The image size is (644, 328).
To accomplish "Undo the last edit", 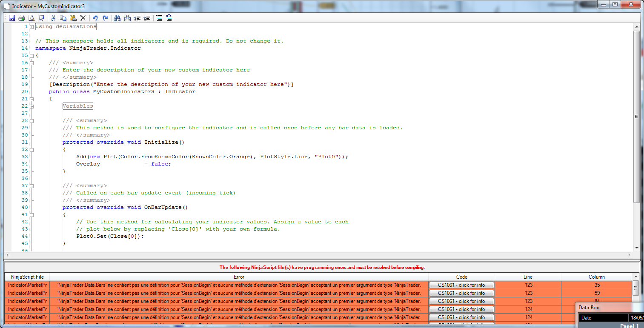I will 95,18.
